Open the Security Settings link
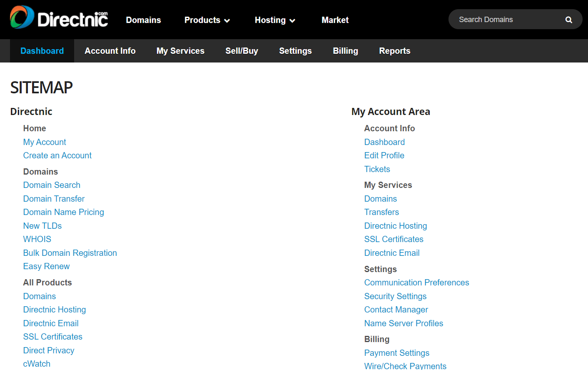This screenshot has height=370, width=588. pos(395,296)
